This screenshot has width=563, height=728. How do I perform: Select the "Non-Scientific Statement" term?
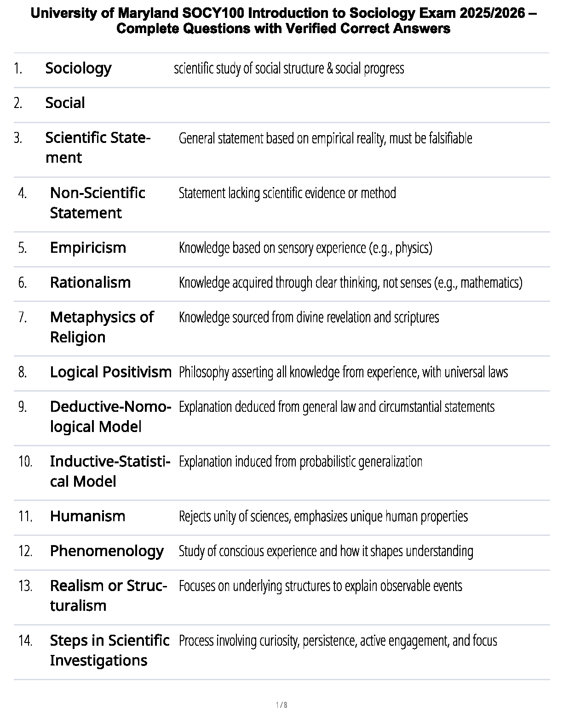[x=97, y=203]
